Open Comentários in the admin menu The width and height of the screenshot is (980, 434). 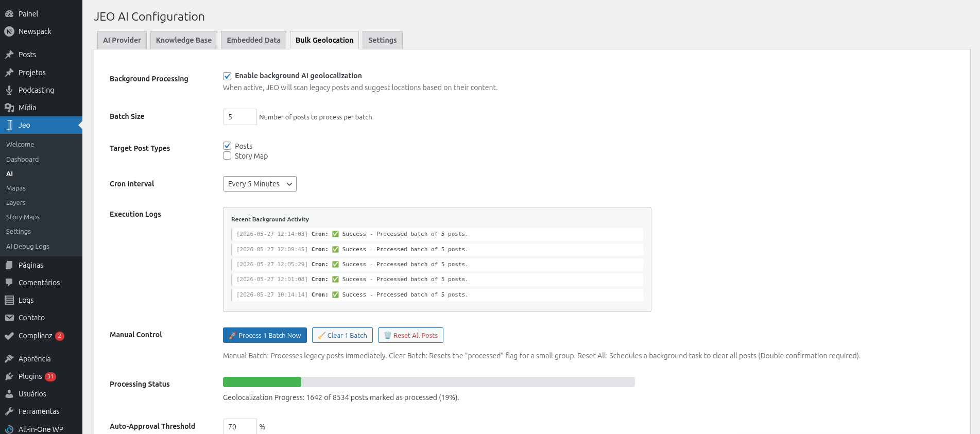tap(39, 283)
